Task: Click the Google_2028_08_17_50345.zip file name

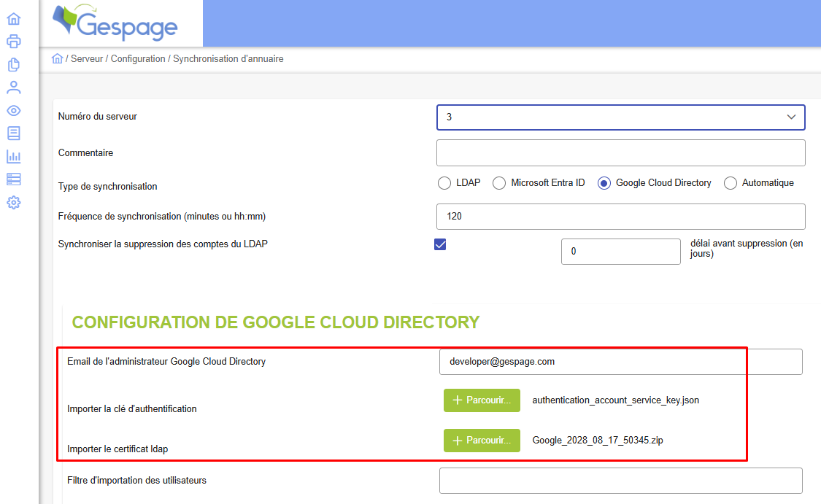Action: [x=598, y=440]
